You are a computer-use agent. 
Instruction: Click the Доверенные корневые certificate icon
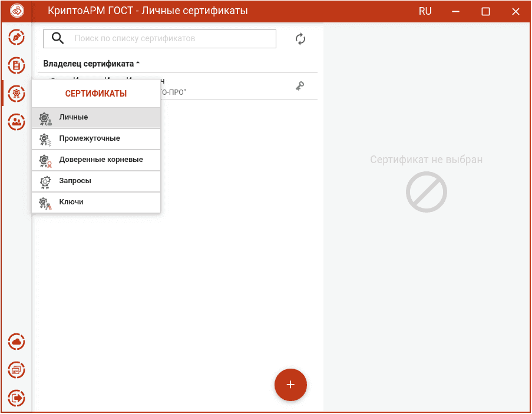pos(45,161)
